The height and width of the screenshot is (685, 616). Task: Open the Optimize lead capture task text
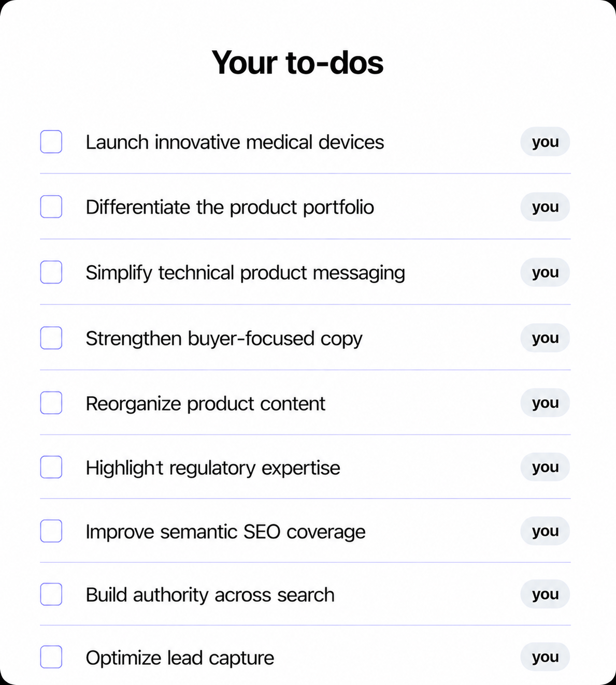pos(180,658)
